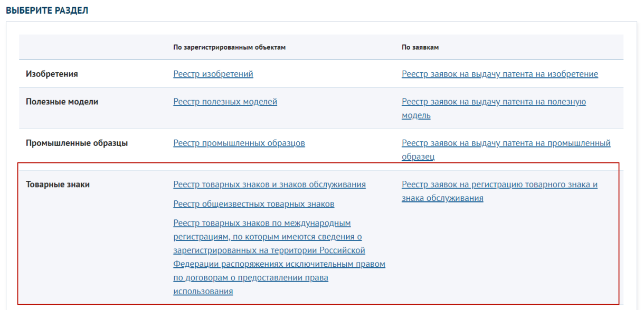This screenshot has height=310, width=644.
Task: Open Реестр заявок на выдачу патента на изобретение
Action: [500, 74]
